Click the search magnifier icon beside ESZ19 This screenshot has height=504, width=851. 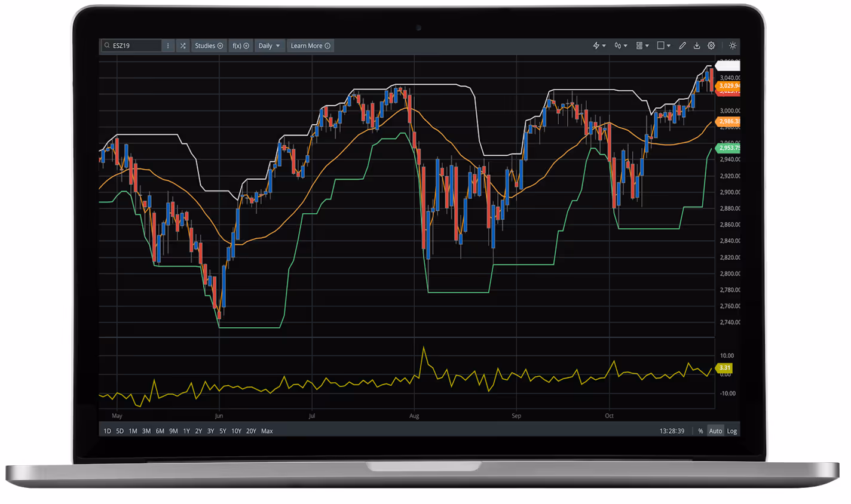(107, 45)
